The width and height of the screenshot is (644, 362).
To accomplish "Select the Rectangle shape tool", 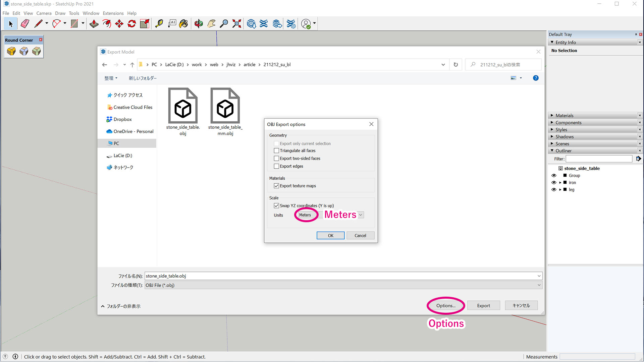I will pos(74,24).
